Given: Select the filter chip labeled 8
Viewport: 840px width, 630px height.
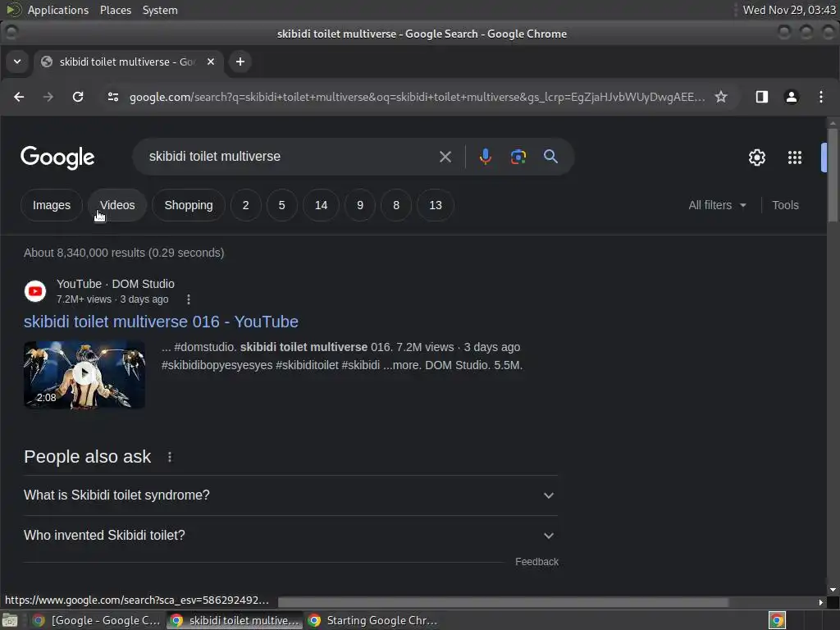Looking at the screenshot, I should click(x=396, y=205).
